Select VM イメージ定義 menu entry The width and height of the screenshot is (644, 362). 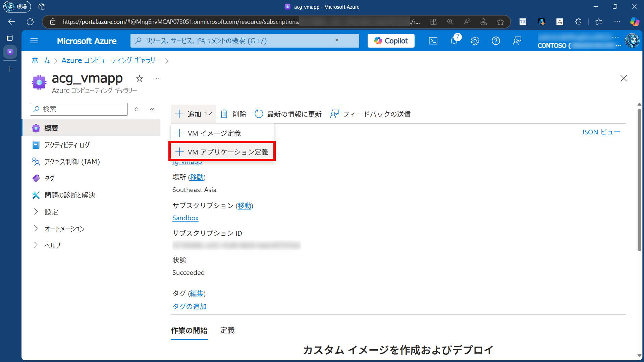pyautogui.click(x=223, y=133)
